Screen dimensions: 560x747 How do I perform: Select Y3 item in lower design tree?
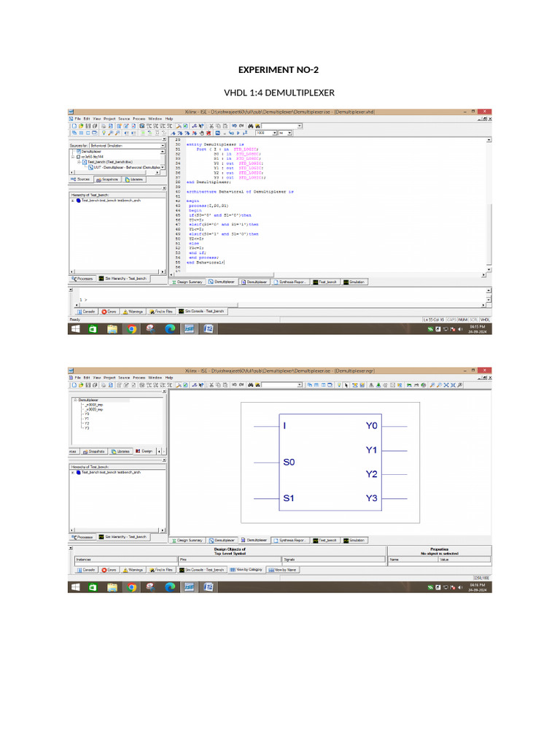click(x=87, y=427)
